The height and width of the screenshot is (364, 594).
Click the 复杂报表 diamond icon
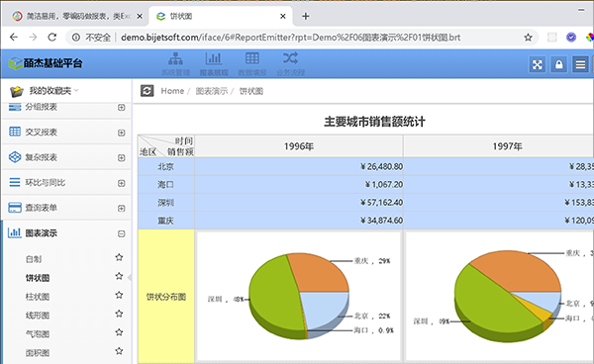[15, 157]
